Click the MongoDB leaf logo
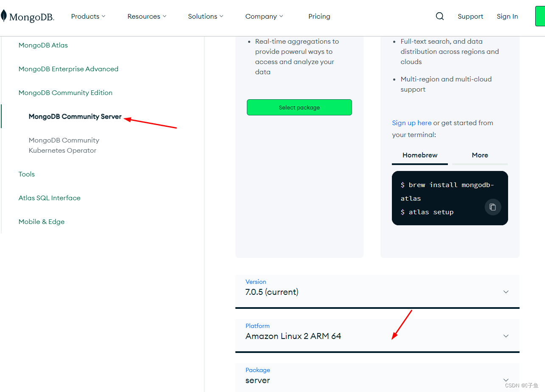The image size is (545, 392). click(28, 17)
